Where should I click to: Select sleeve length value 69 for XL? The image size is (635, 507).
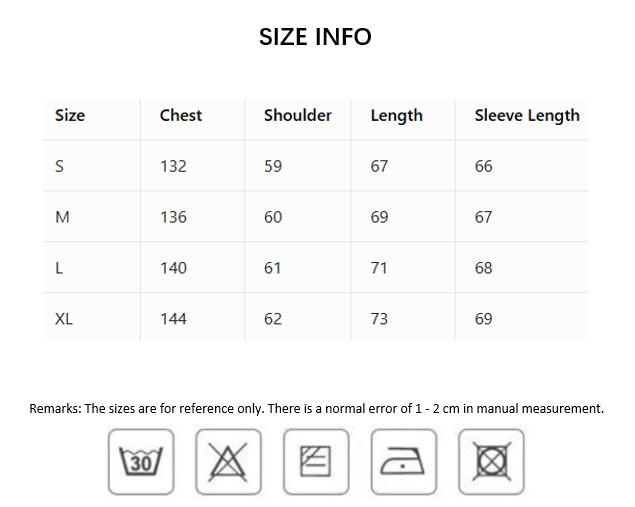484,319
